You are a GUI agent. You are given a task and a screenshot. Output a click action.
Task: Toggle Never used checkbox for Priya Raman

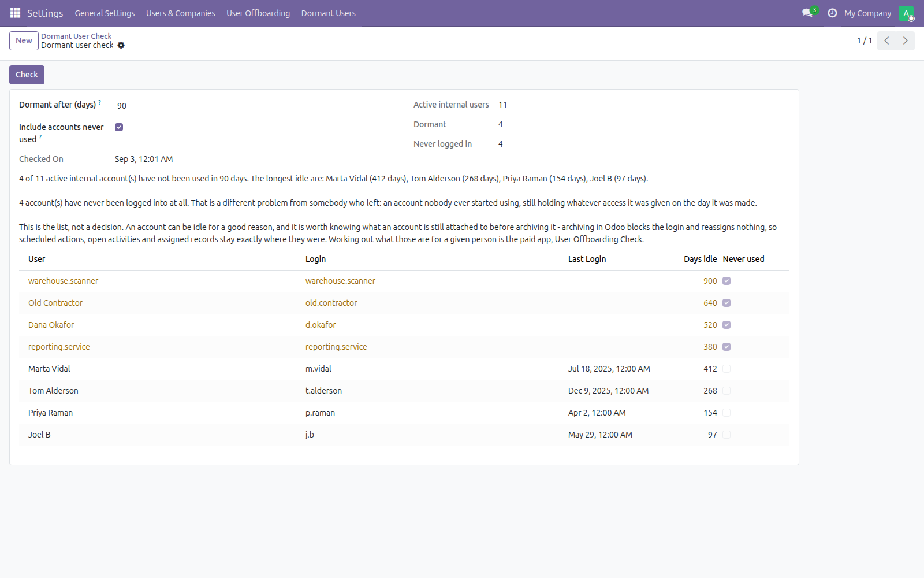pyautogui.click(x=726, y=413)
